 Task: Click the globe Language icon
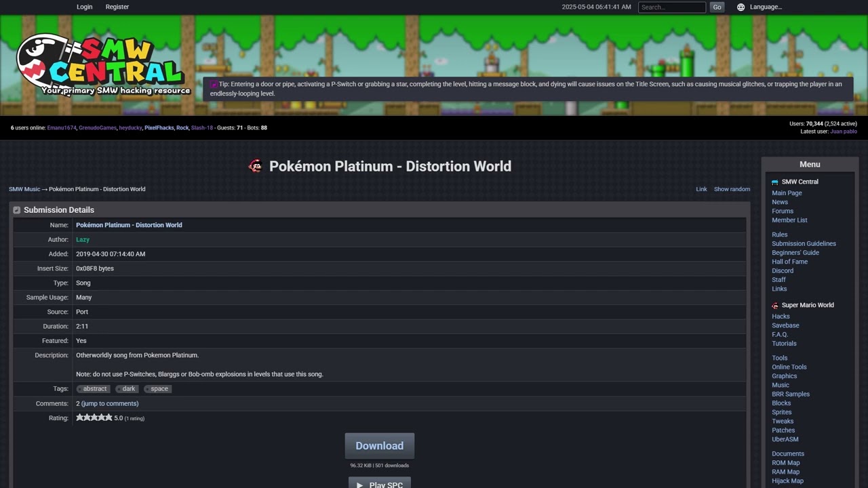(741, 7)
